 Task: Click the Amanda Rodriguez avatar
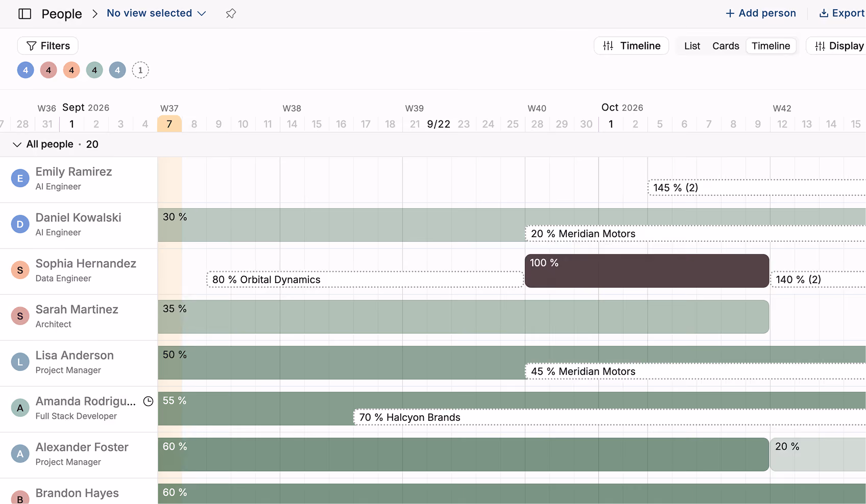pos(20,408)
